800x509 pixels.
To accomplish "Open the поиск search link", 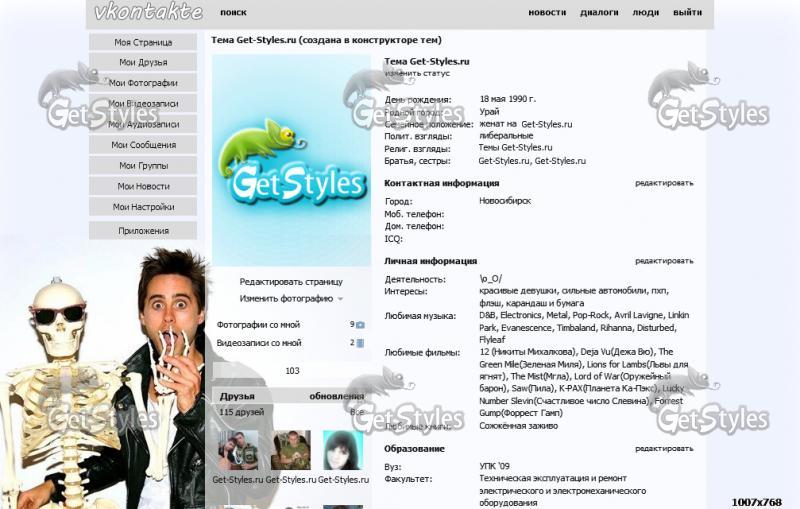I will tap(233, 12).
